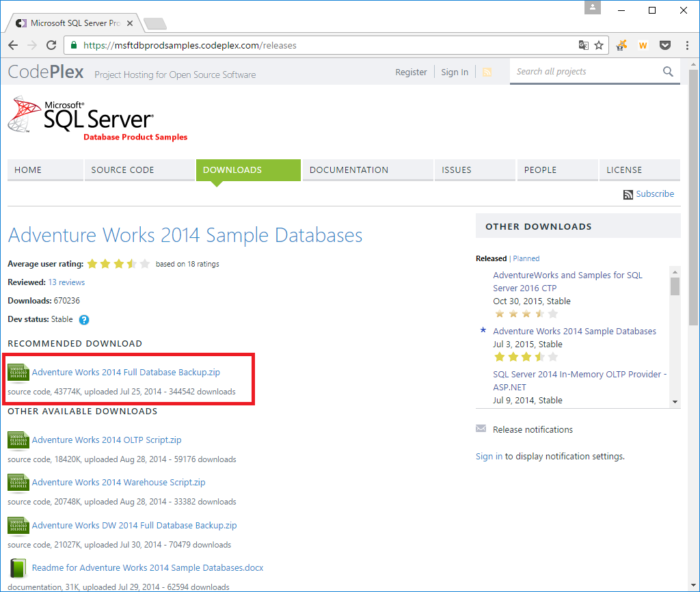Download Adventure Works DW 2014 Full Database Backup.zip
Screen dimensions: 700x592
click(x=135, y=526)
